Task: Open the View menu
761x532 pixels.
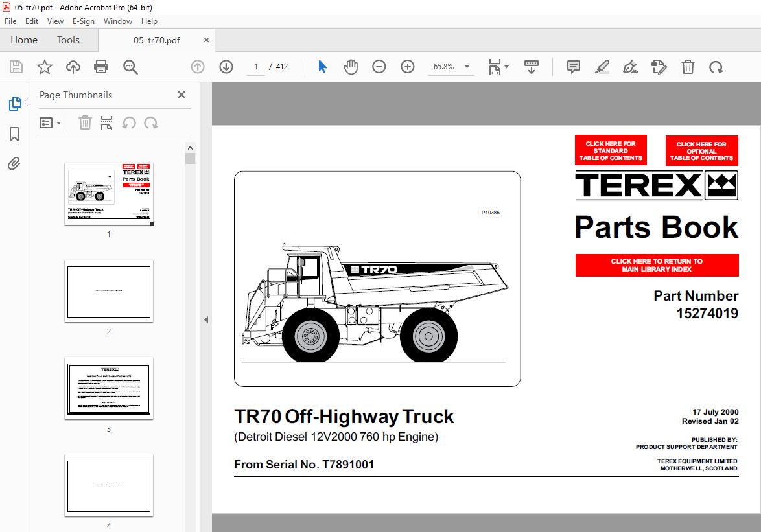Action: click(55, 21)
